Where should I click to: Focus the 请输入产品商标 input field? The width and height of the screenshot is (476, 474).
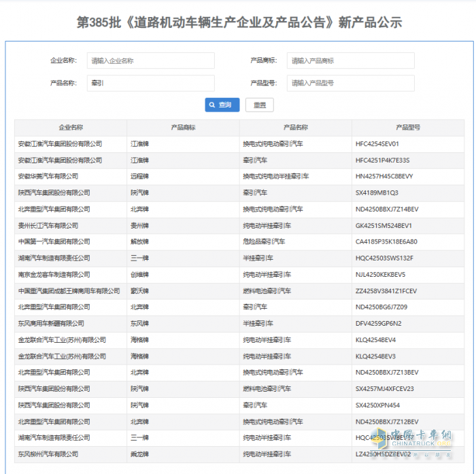point(350,61)
